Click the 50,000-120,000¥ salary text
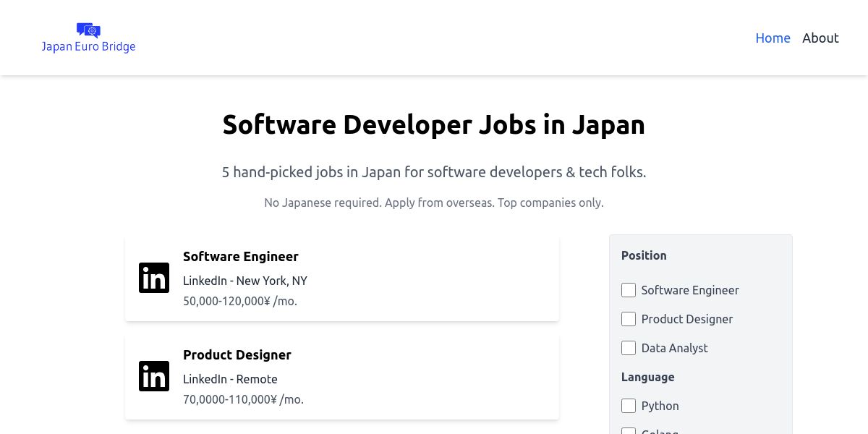 coord(240,301)
